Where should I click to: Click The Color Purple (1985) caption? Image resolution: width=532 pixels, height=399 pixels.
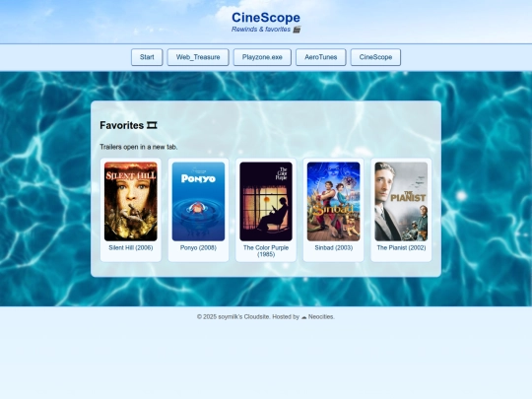(x=266, y=251)
